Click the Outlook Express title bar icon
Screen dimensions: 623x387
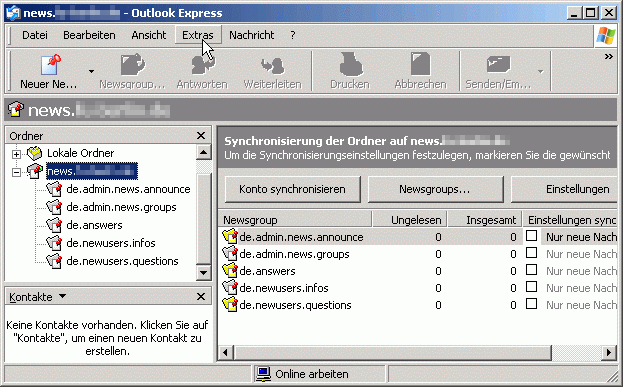[x=13, y=13]
